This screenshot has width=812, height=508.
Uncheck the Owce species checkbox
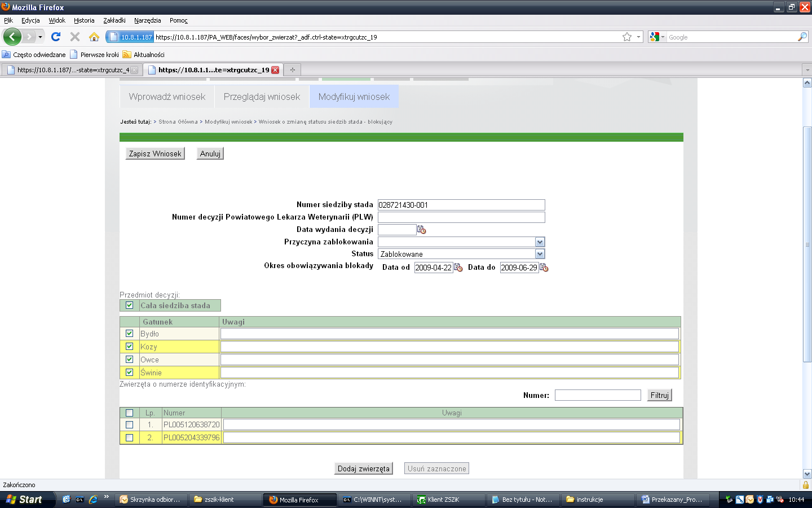129,360
